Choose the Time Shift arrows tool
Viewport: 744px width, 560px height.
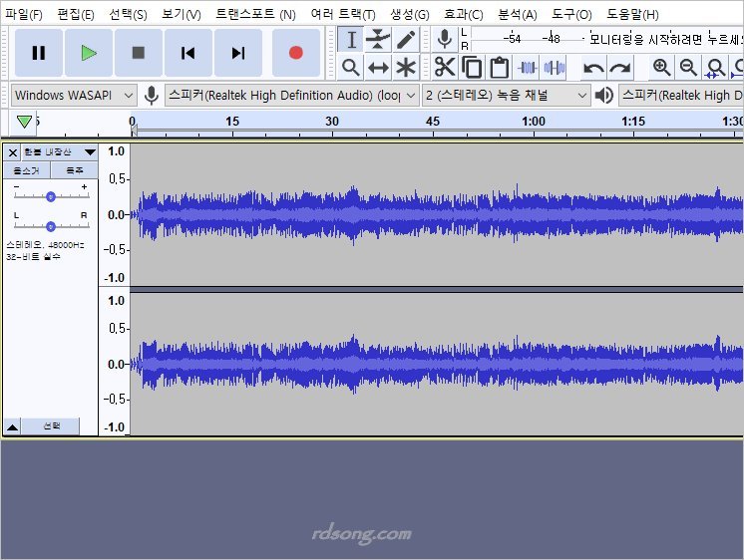coord(378,68)
